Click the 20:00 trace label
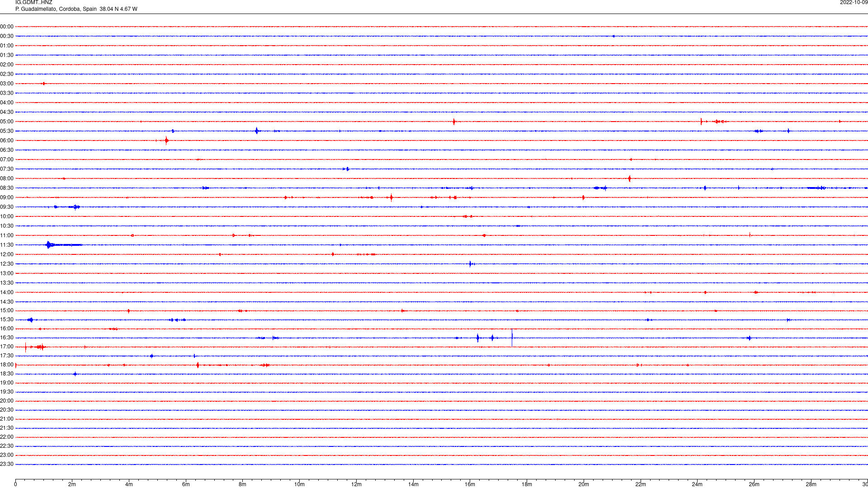Screen dimensions: 868x488 point(7,401)
